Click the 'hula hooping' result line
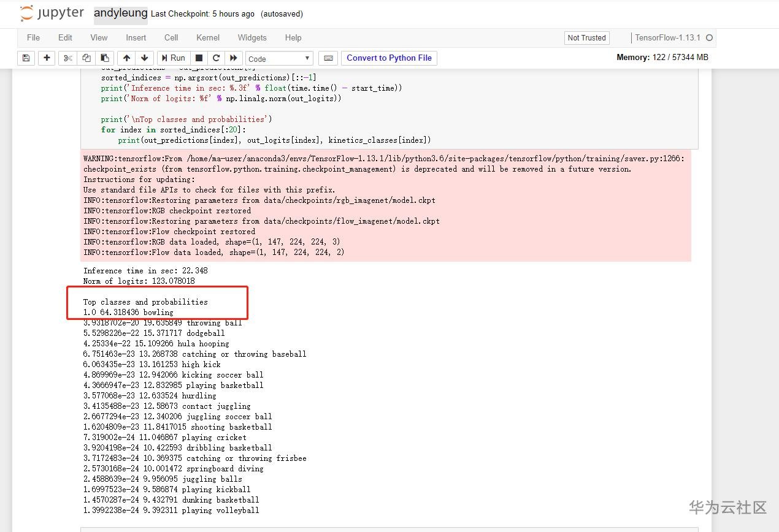Image resolution: width=779 pixels, height=532 pixels. [x=156, y=344]
